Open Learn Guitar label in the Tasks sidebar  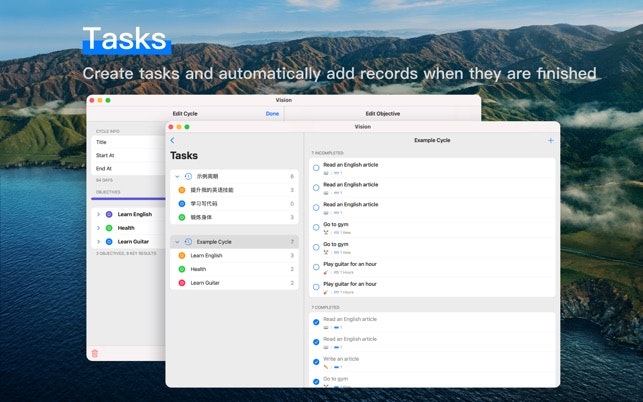coord(205,283)
